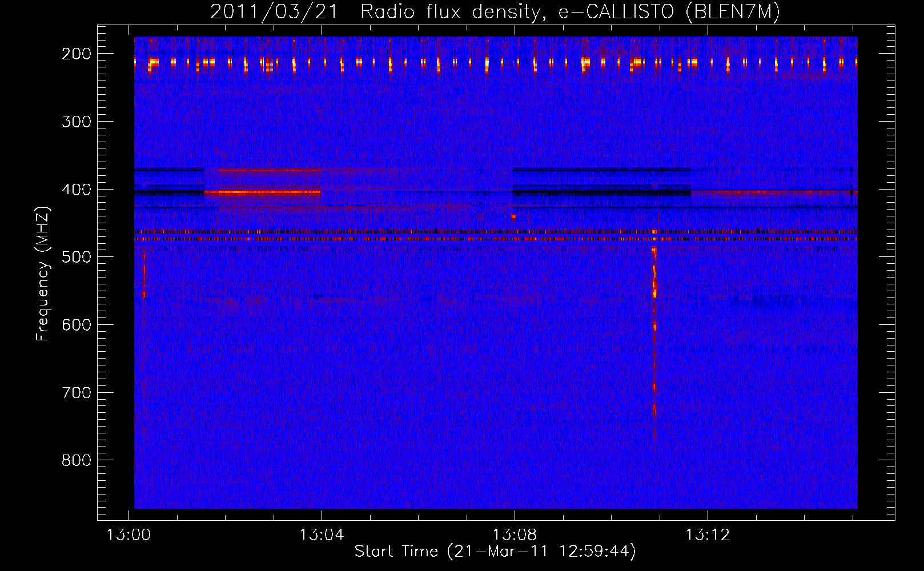This screenshot has height=571, width=924.
Task: Click the 300 frequency tick label
Action: tap(77, 122)
